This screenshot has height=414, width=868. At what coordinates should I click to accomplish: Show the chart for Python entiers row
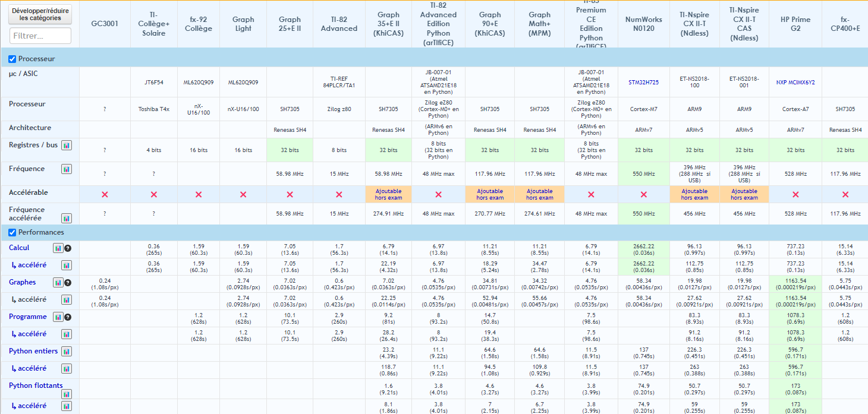67,352
